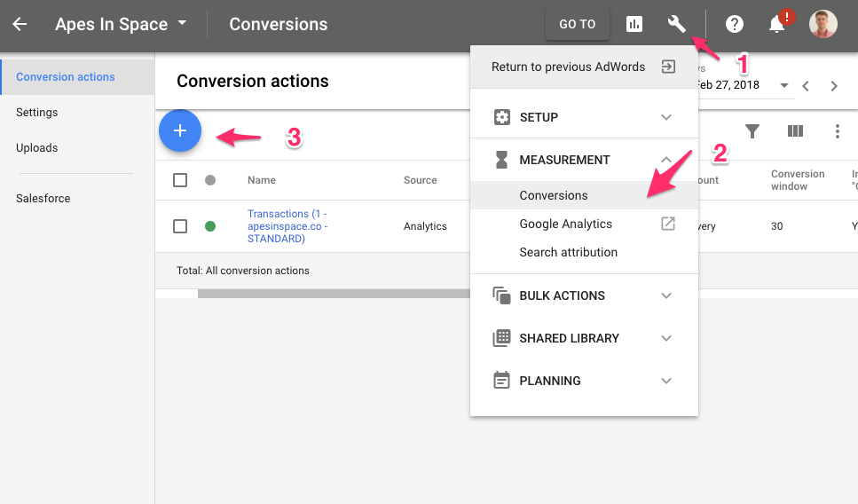The image size is (858, 504).
Task: Open the account profile avatar
Action: coord(823,24)
